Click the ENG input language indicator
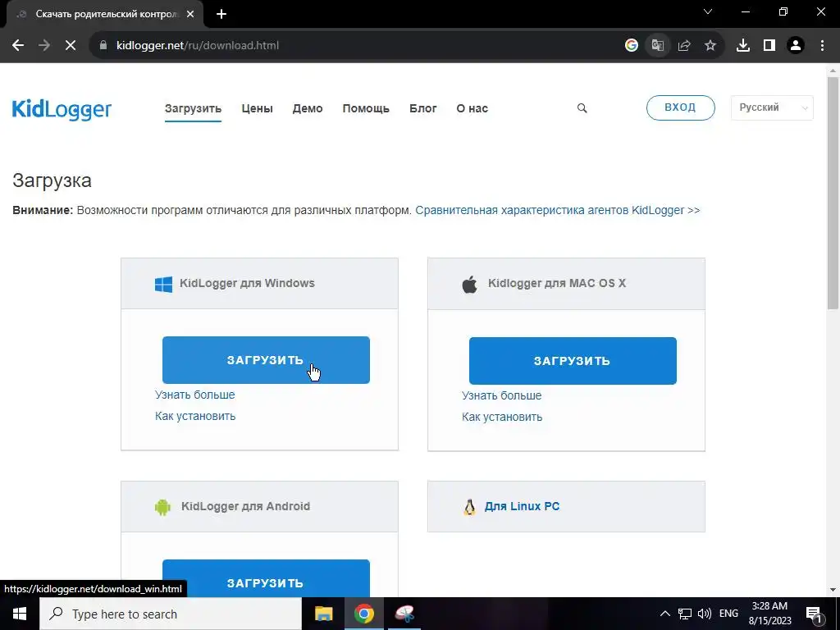 (x=728, y=614)
